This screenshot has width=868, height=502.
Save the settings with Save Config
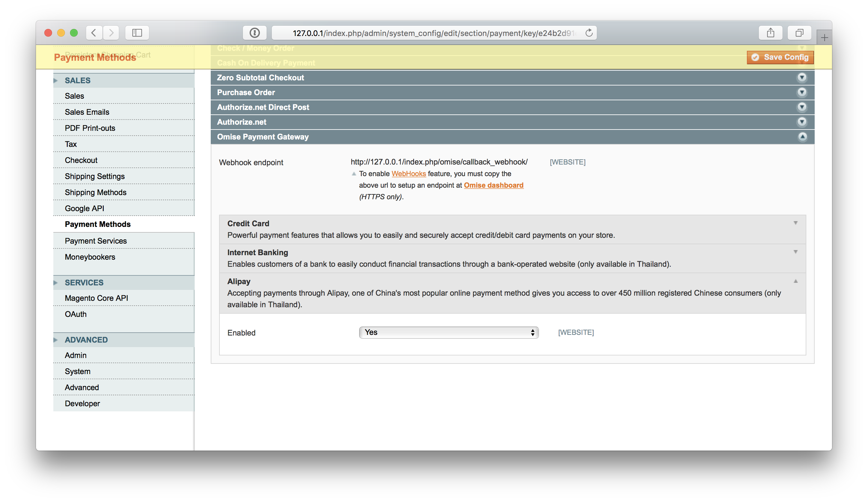pos(780,57)
